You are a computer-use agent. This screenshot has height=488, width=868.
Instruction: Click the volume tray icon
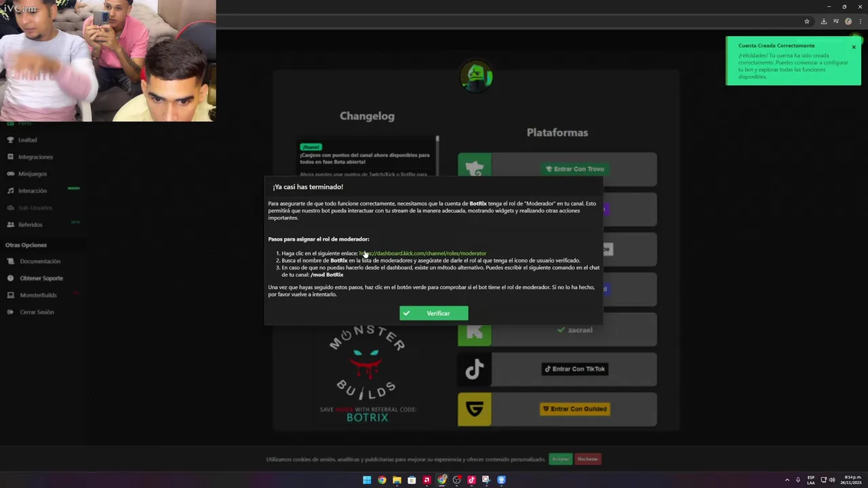click(832, 480)
